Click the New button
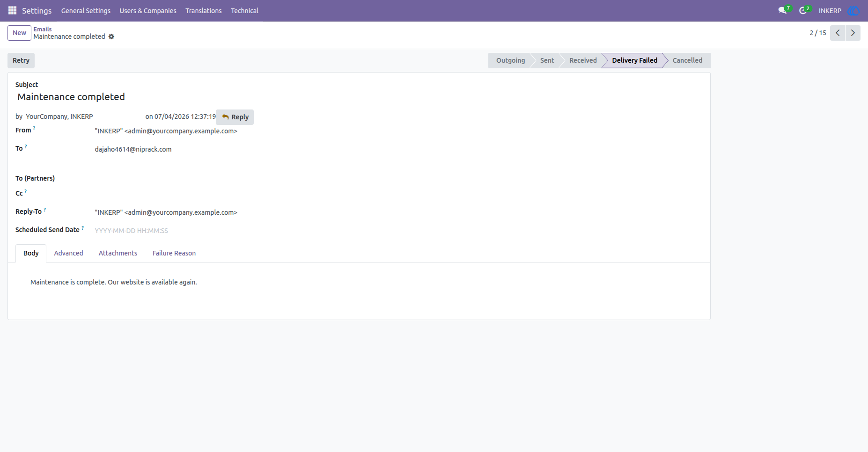The image size is (868, 452). click(20, 33)
